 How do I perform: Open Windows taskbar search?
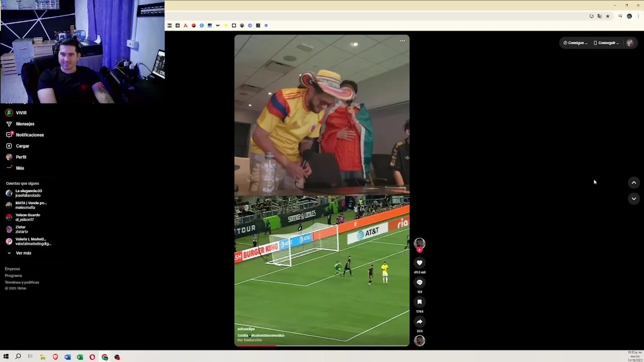[18, 357]
